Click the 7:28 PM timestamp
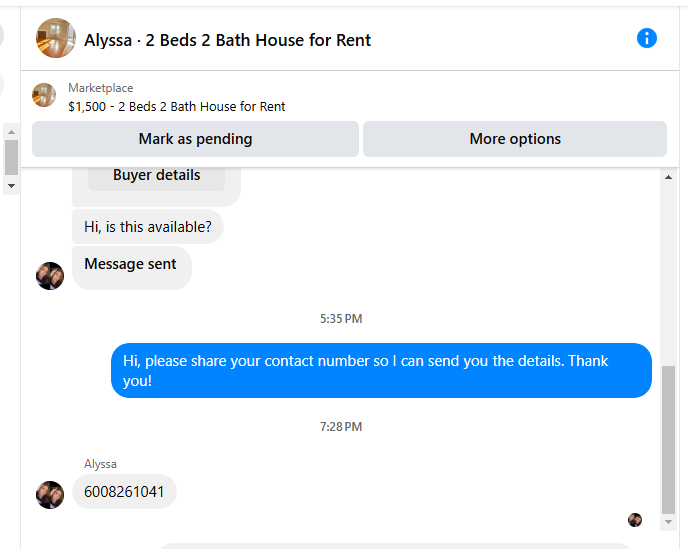 coord(341,427)
